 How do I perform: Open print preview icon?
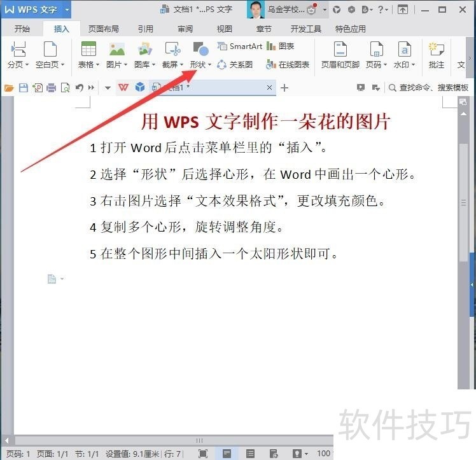point(66,88)
